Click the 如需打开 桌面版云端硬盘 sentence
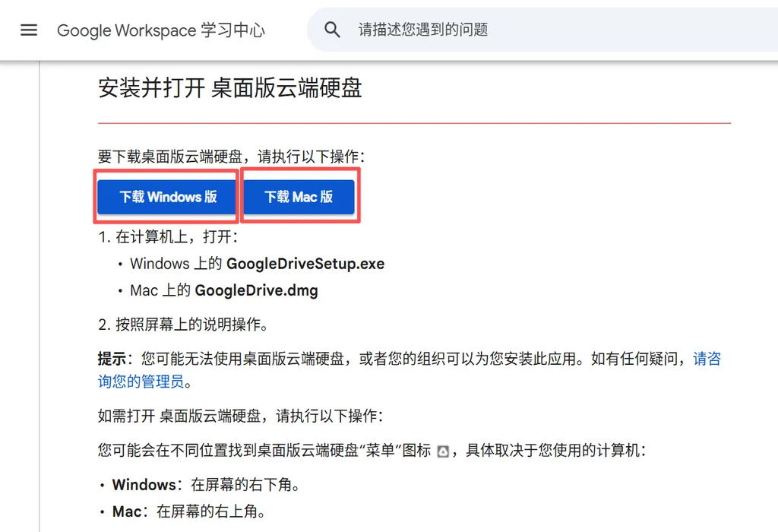 (x=240, y=416)
